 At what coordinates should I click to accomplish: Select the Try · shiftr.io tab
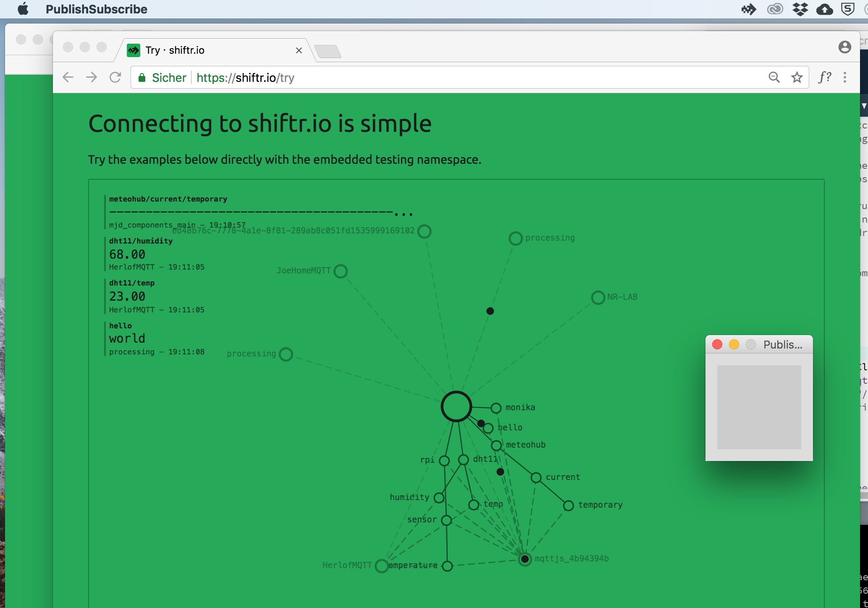214,50
